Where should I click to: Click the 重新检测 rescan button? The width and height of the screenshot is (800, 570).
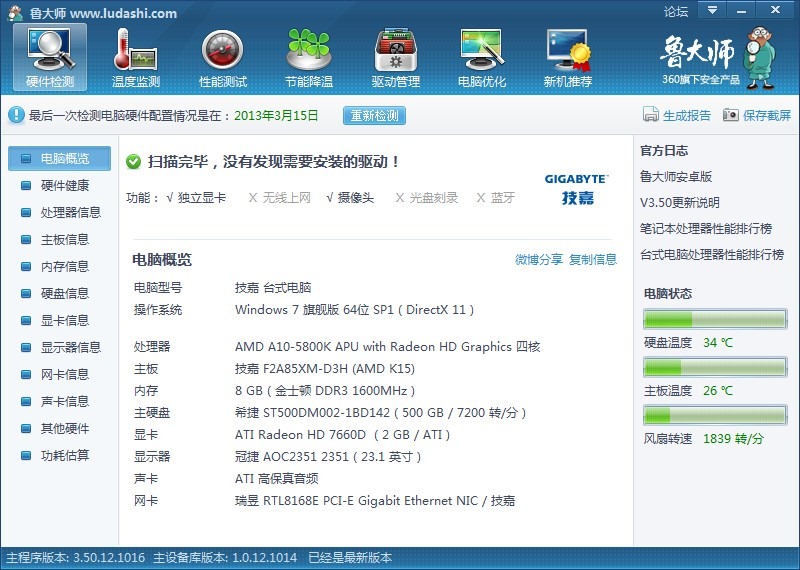[x=374, y=115]
